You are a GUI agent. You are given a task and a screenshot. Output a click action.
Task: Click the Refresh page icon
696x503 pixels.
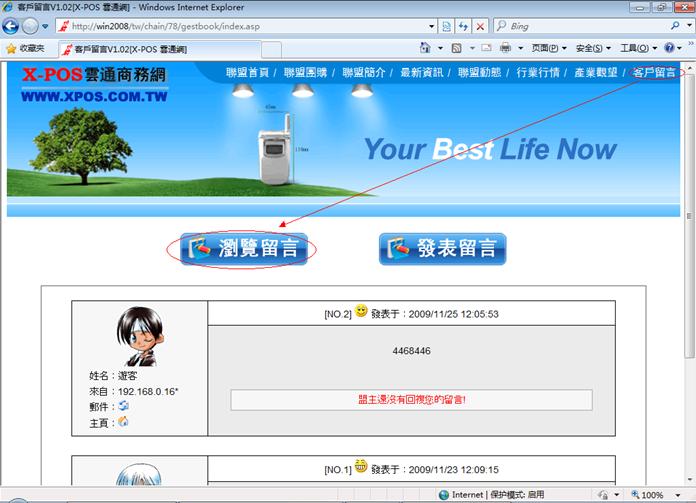(461, 26)
